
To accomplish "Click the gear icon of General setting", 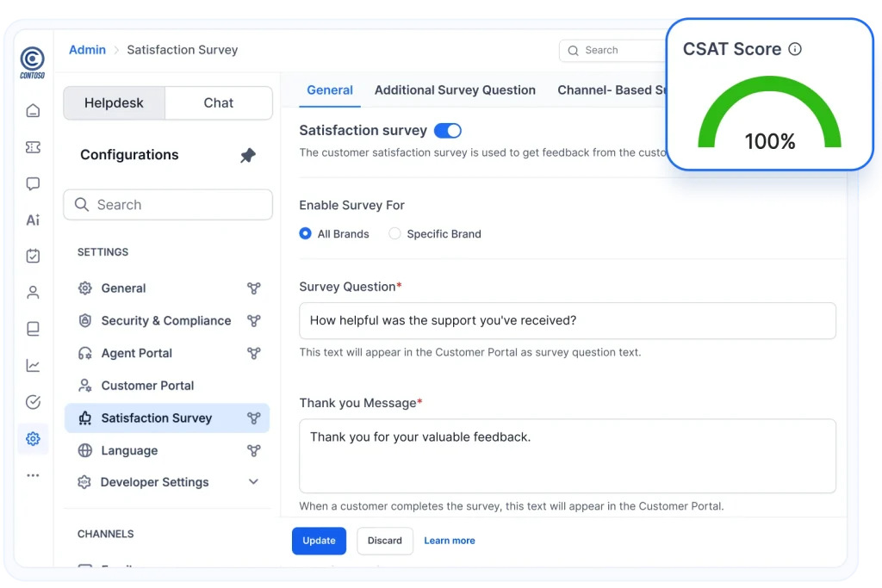I will [x=85, y=288].
